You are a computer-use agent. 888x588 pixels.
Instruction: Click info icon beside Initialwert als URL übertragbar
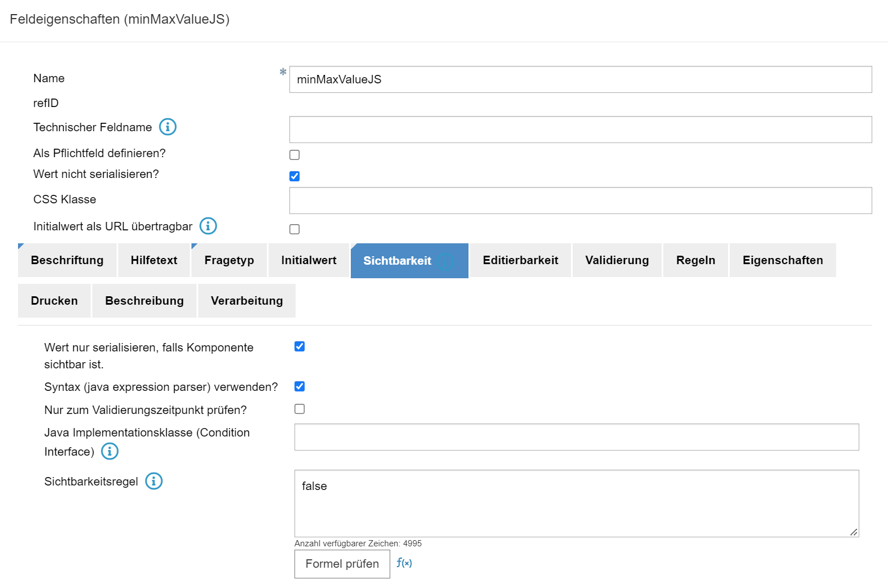(208, 226)
